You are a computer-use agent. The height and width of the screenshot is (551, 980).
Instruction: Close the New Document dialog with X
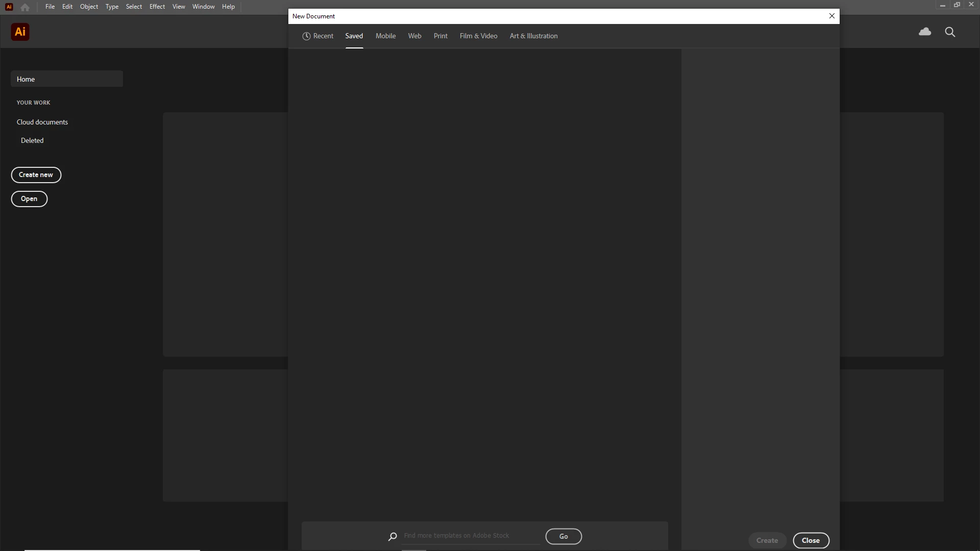pos(831,16)
